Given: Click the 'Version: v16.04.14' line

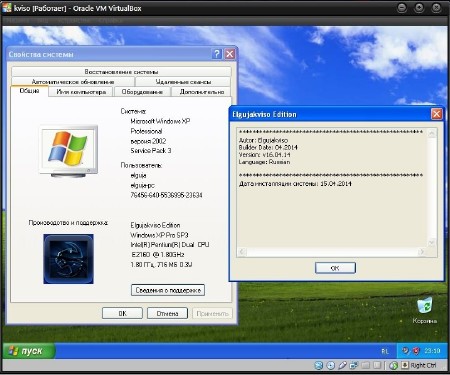Looking at the screenshot, I should [x=264, y=155].
